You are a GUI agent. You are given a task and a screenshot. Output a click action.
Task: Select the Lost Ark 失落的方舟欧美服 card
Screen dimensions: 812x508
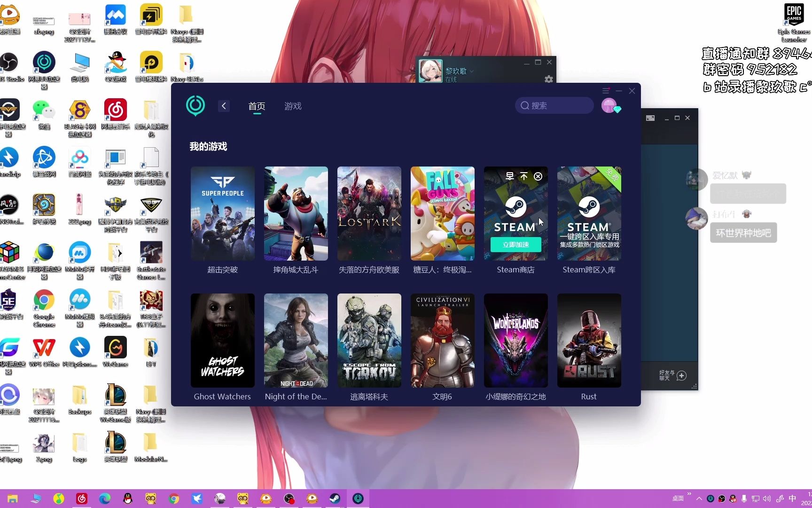(x=369, y=214)
